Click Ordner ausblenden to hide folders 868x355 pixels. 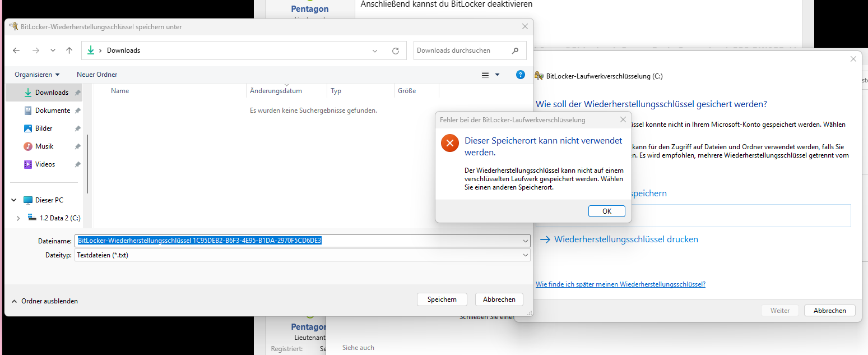click(x=44, y=301)
